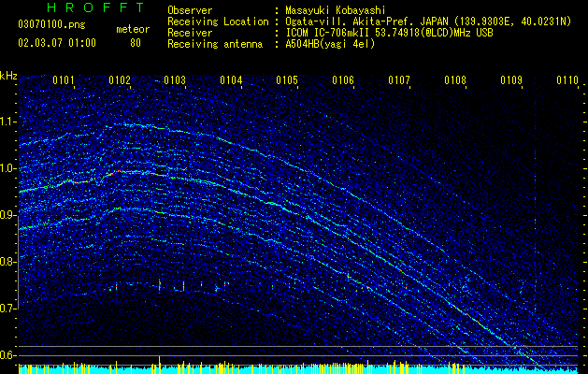Click the 0101 time marker
588x374 pixels.
pyautogui.click(x=64, y=80)
